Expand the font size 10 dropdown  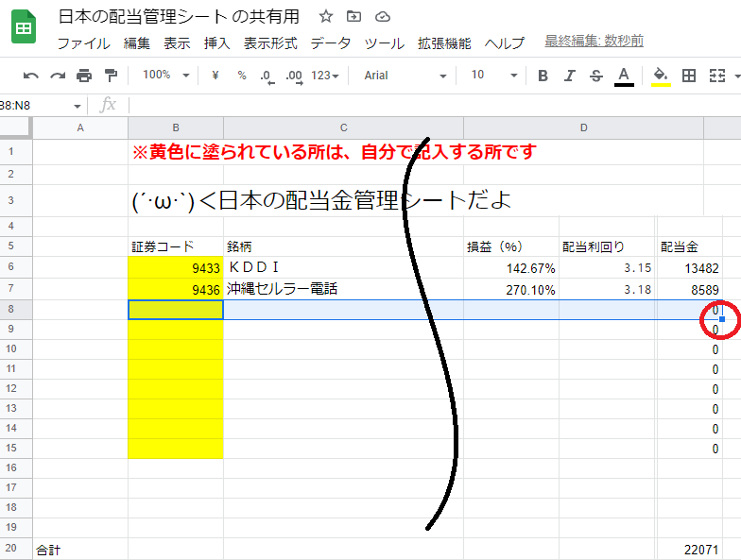click(x=493, y=76)
